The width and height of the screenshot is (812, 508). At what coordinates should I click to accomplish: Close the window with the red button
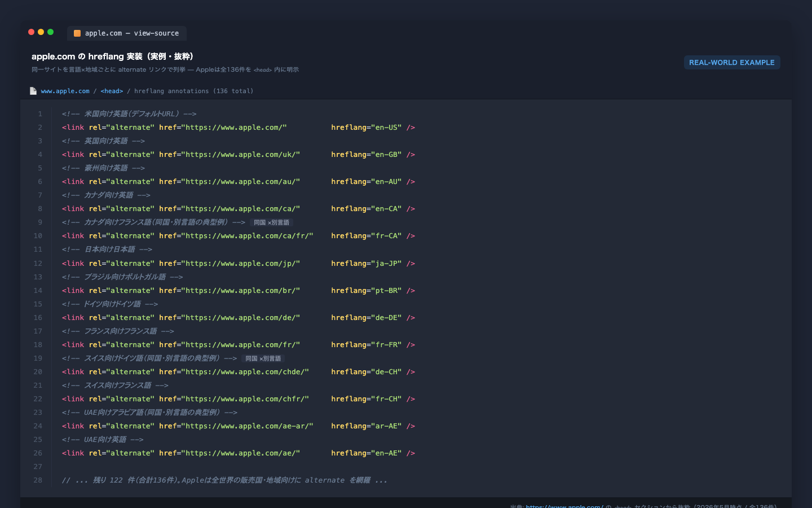[x=32, y=32]
